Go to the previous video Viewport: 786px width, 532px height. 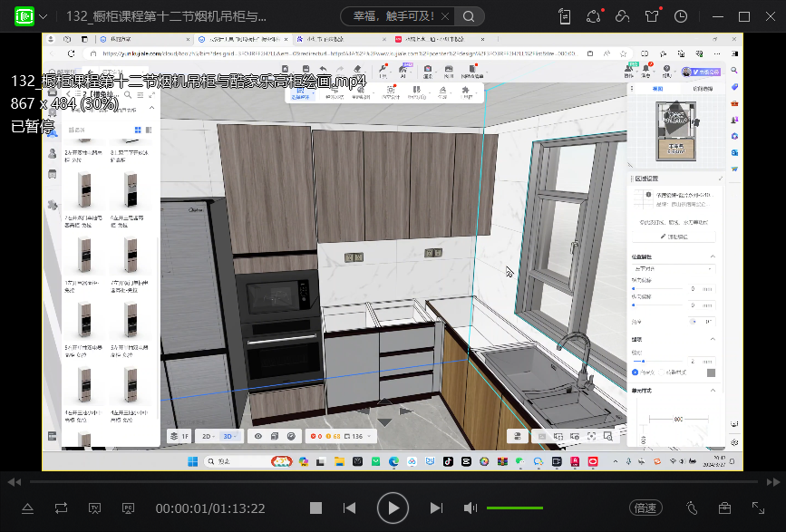click(349, 508)
